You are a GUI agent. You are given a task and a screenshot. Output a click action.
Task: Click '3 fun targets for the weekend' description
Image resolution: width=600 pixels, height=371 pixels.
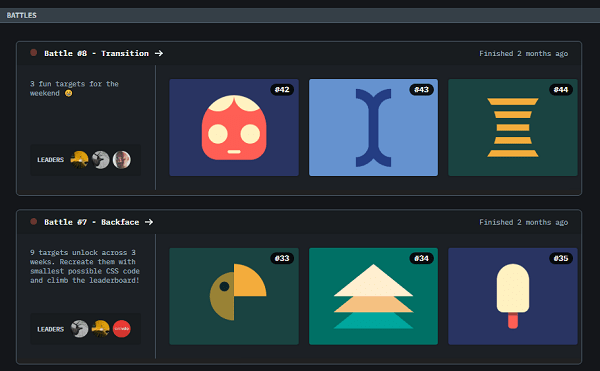point(74,88)
